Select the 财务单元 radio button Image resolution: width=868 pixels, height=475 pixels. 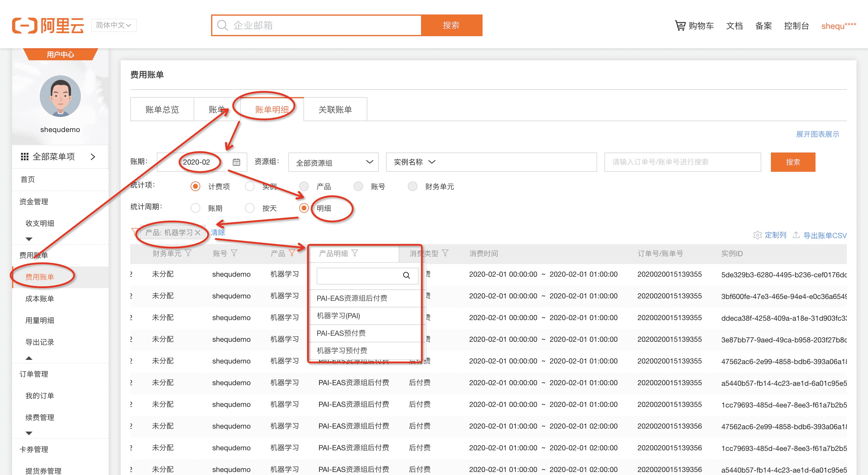(x=412, y=187)
